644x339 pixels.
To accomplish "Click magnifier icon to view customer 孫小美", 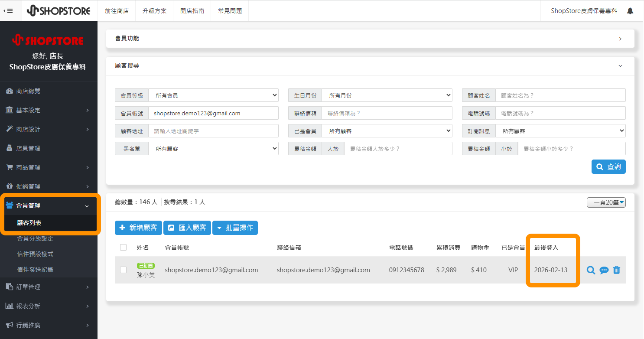I will pyautogui.click(x=591, y=270).
